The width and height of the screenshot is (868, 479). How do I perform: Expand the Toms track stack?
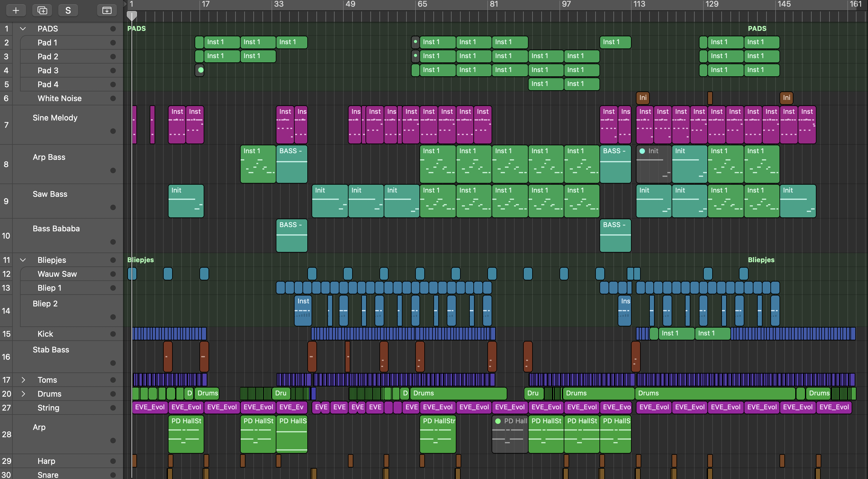pyautogui.click(x=23, y=380)
